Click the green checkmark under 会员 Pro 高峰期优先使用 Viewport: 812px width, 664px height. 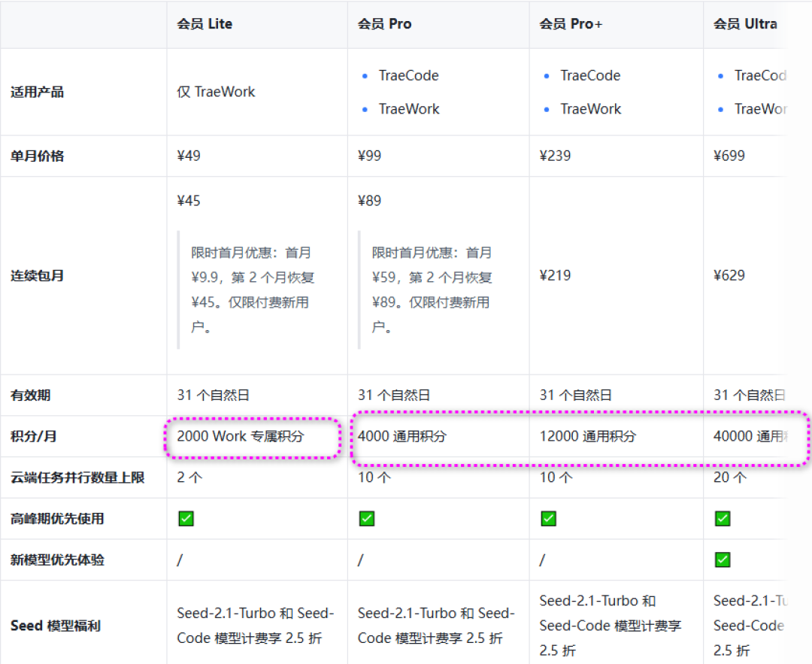(367, 518)
